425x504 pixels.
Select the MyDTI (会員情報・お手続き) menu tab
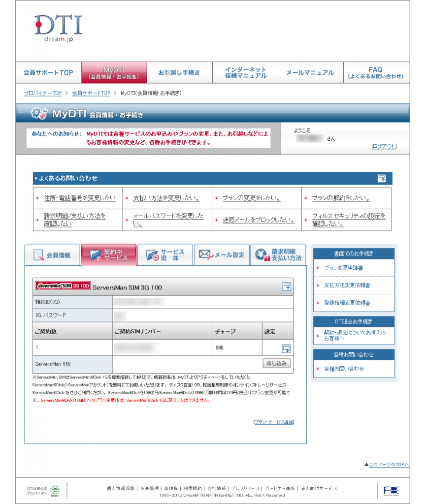(114, 73)
